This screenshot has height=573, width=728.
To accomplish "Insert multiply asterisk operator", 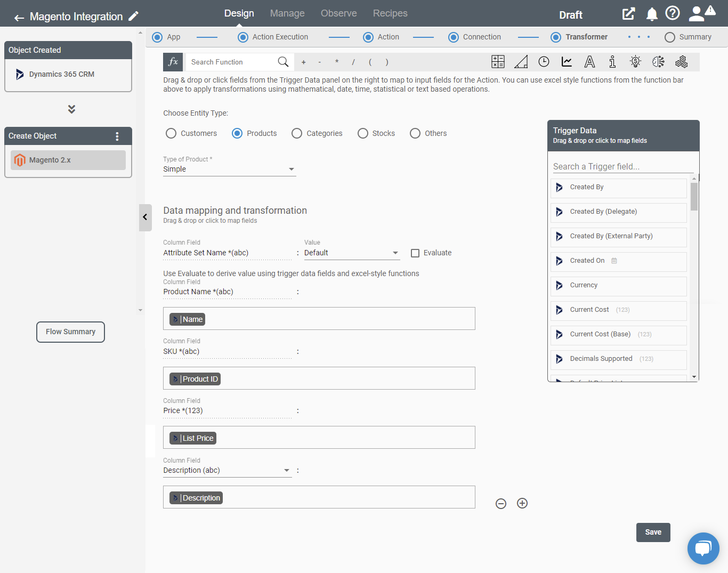I will point(337,62).
